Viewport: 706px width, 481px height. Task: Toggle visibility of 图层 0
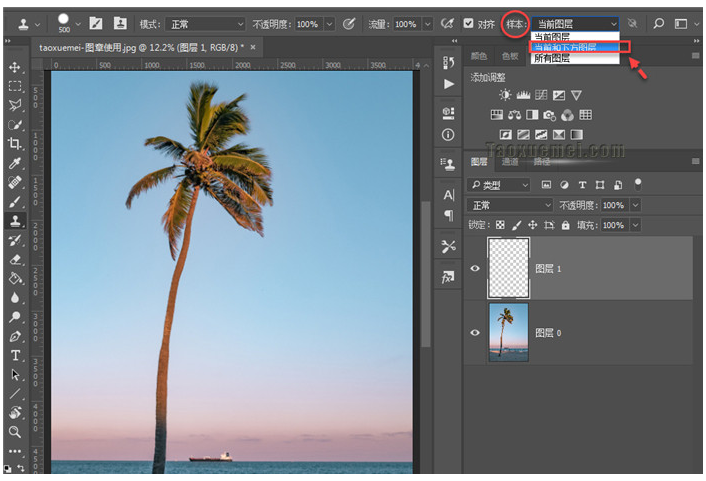[x=475, y=332]
